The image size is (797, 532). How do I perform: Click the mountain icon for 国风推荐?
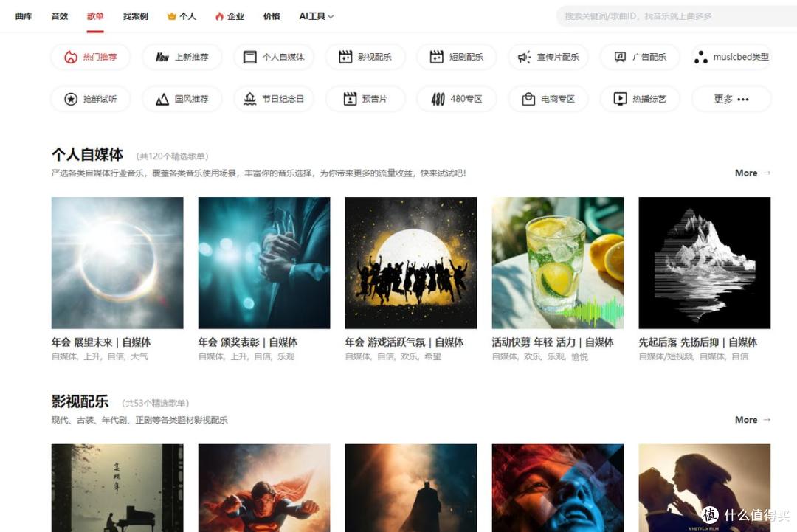(162, 99)
